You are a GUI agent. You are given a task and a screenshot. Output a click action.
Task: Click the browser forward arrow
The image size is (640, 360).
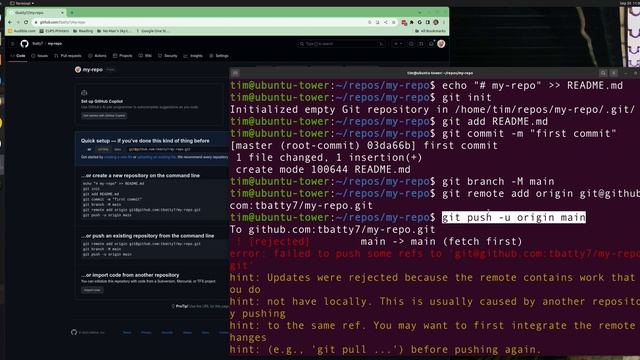tap(18, 22)
